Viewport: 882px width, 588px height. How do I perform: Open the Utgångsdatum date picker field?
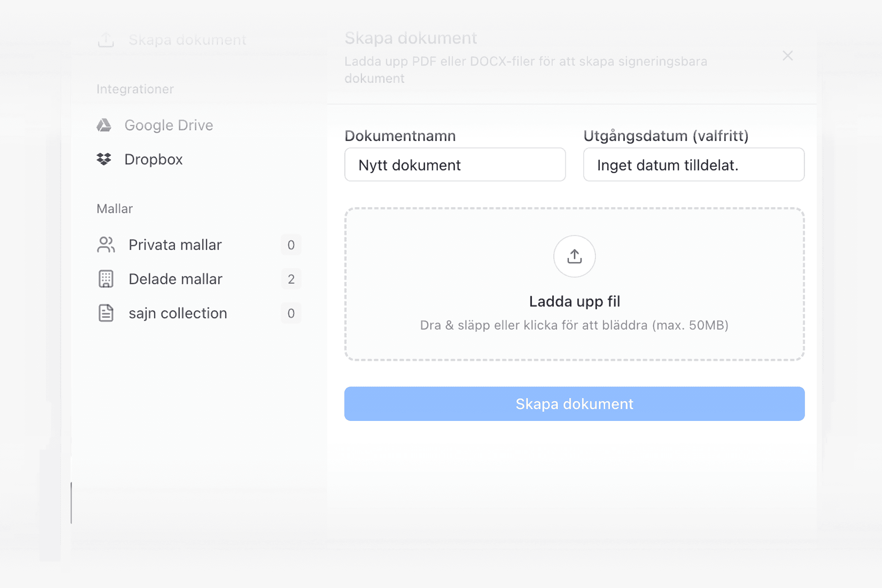tap(693, 165)
